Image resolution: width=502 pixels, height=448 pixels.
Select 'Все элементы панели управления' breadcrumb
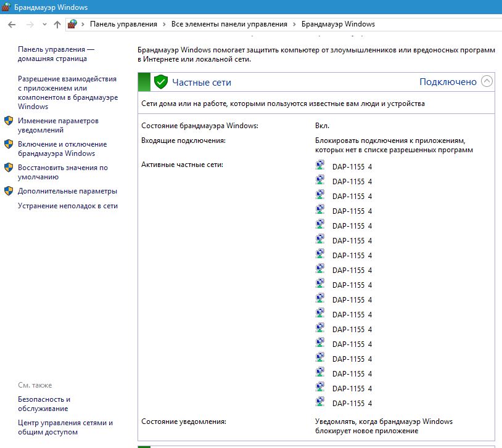pos(229,24)
